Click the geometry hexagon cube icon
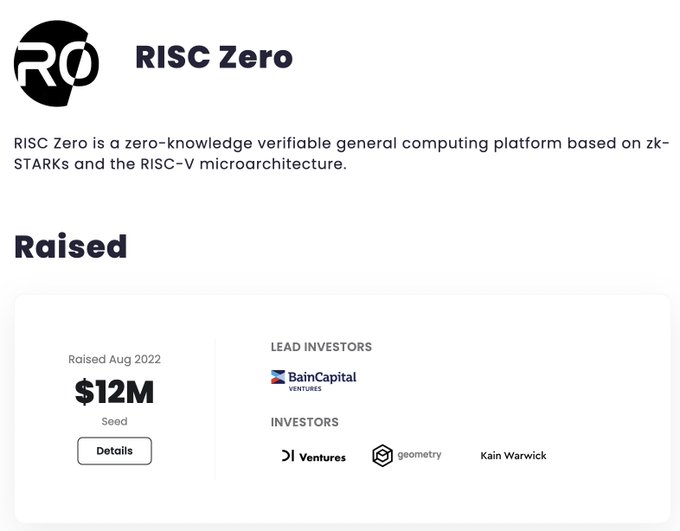The width and height of the screenshot is (680, 531). coord(382,456)
